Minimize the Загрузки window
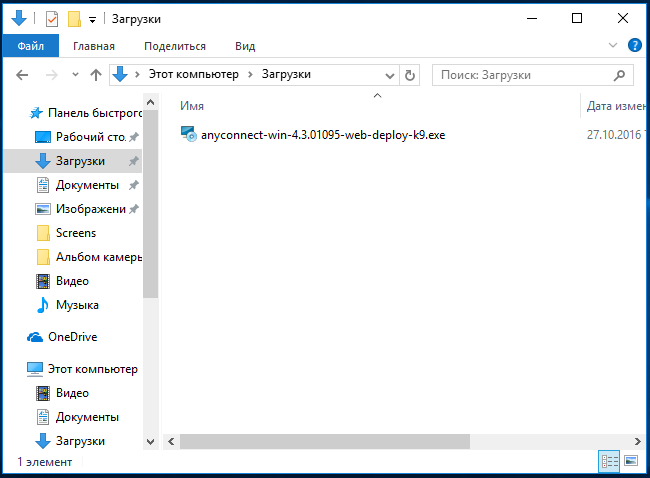The width and height of the screenshot is (650, 478). tap(532, 18)
